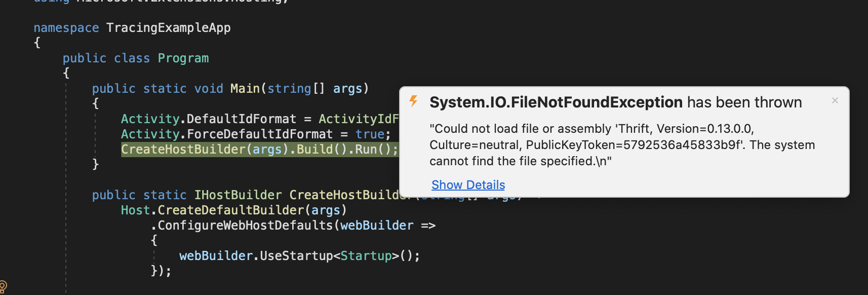Click 'System.IO.FileNotFoundException' exception title
Image resolution: width=868 pixels, height=295 pixels.
(x=556, y=102)
